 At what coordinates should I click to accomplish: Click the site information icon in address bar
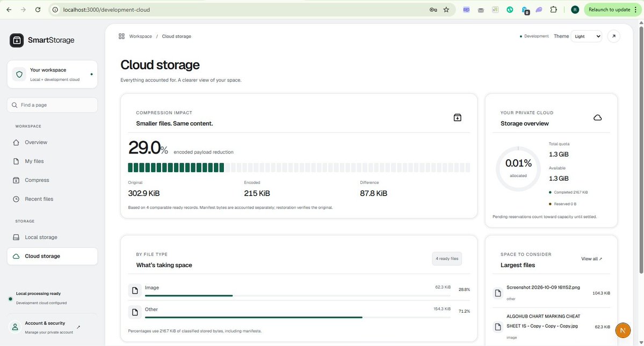pyautogui.click(x=55, y=10)
